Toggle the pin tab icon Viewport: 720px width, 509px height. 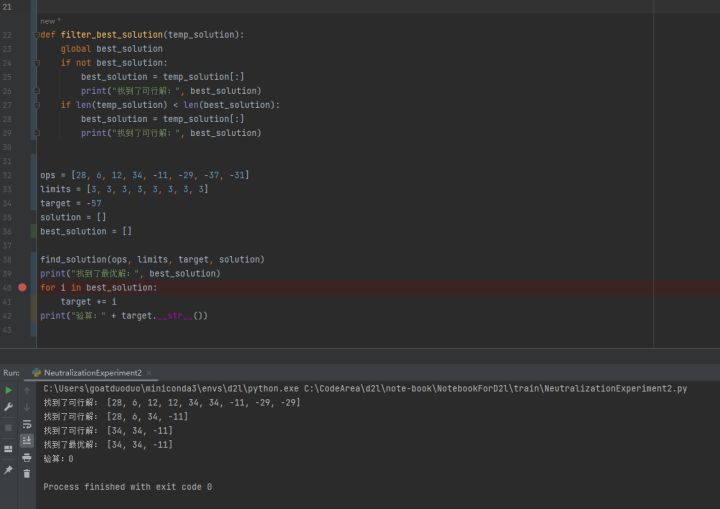point(8,469)
